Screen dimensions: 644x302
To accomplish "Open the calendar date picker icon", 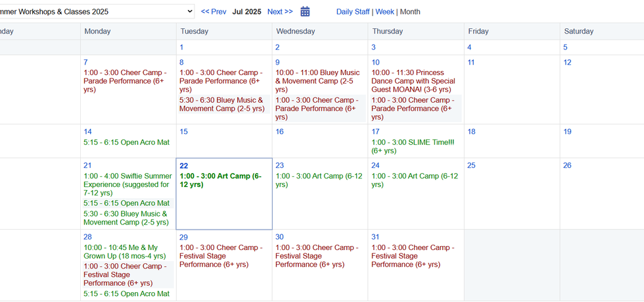I will pyautogui.click(x=305, y=11).
